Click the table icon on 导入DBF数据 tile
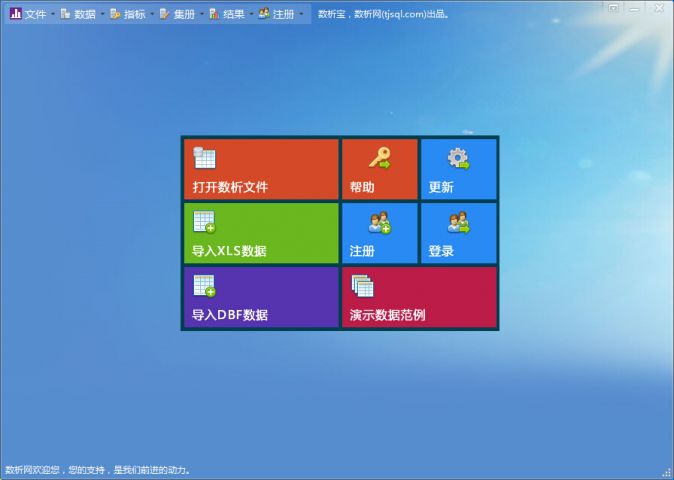This screenshot has height=480, width=674. pos(204,286)
